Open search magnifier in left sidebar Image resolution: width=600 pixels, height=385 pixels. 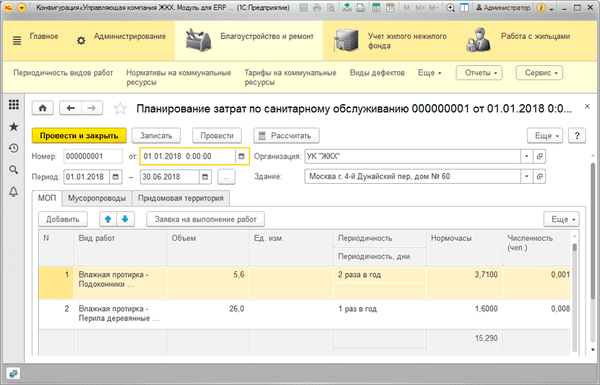pyautogui.click(x=14, y=170)
